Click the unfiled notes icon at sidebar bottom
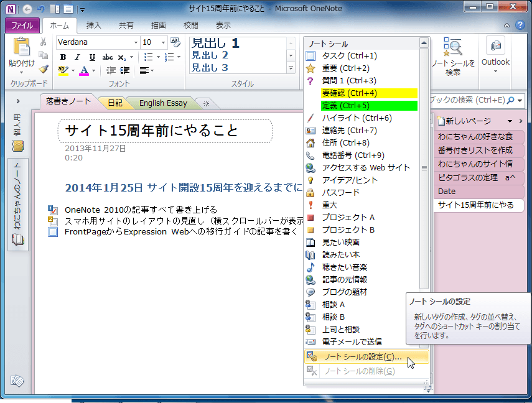The width and height of the screenshot is (532, 403). [17, 381]
